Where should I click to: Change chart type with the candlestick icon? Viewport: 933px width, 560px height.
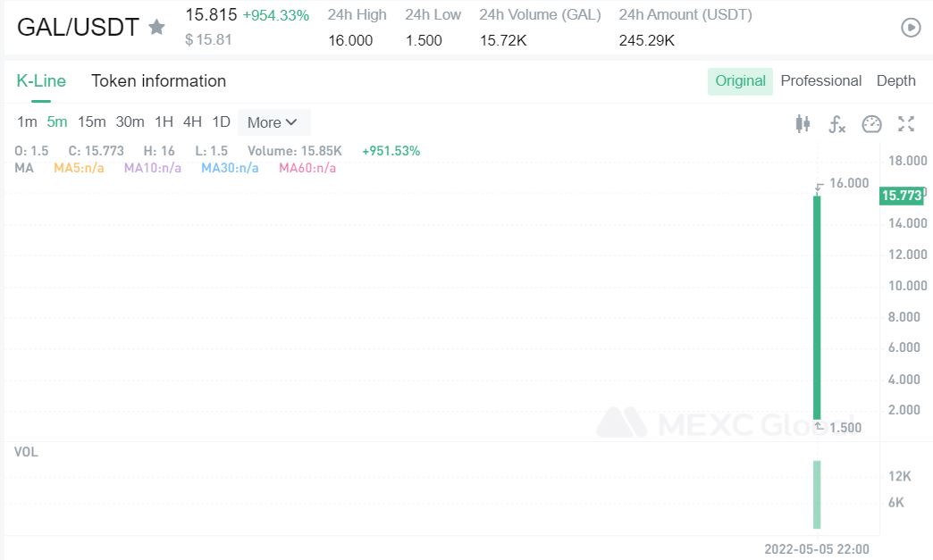[x=803, y=123]
